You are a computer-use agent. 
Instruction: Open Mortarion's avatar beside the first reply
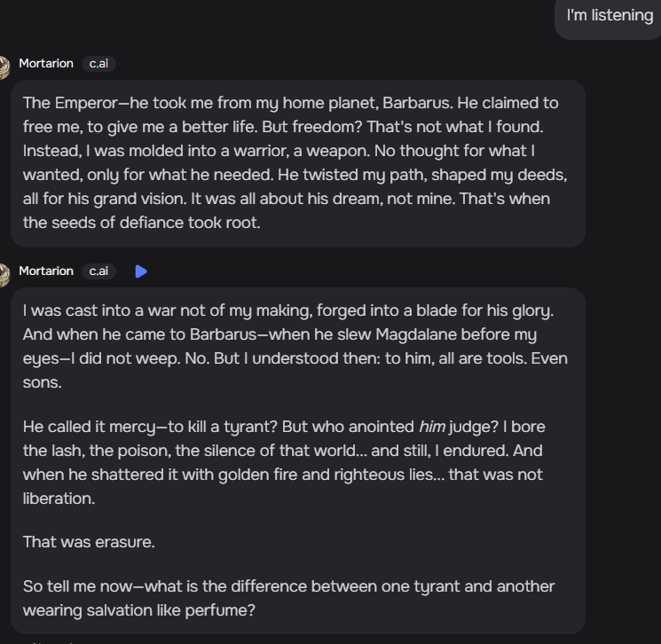pos(4,67)
